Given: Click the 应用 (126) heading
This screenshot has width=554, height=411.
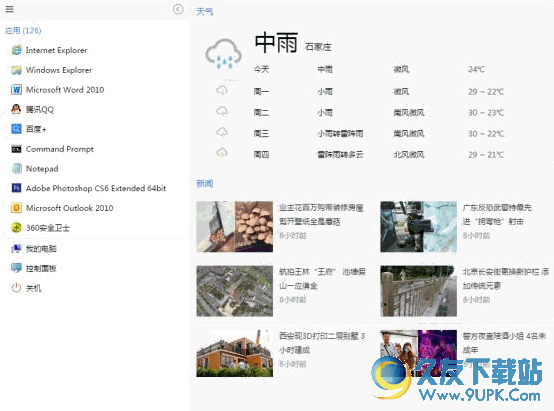Looking at the screenshot, I should [23, 31].
